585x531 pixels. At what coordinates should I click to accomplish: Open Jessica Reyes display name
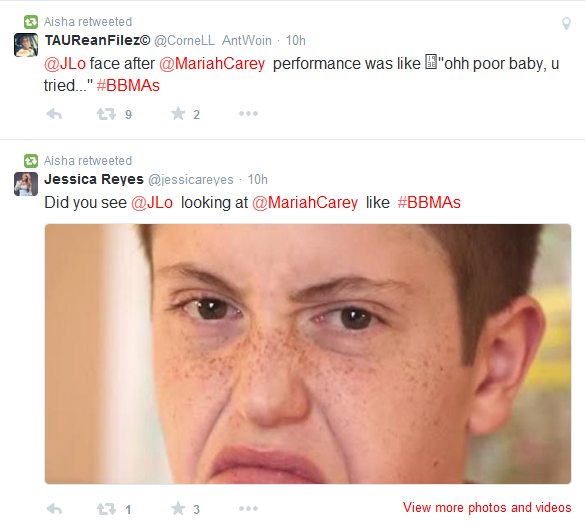[x=94, y=179]
